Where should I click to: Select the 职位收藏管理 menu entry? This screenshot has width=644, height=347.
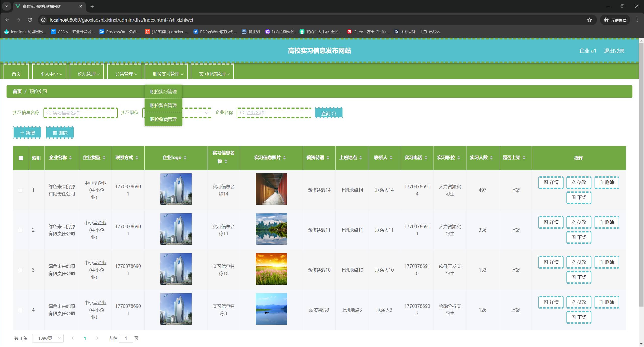click(x=163, y=119)
